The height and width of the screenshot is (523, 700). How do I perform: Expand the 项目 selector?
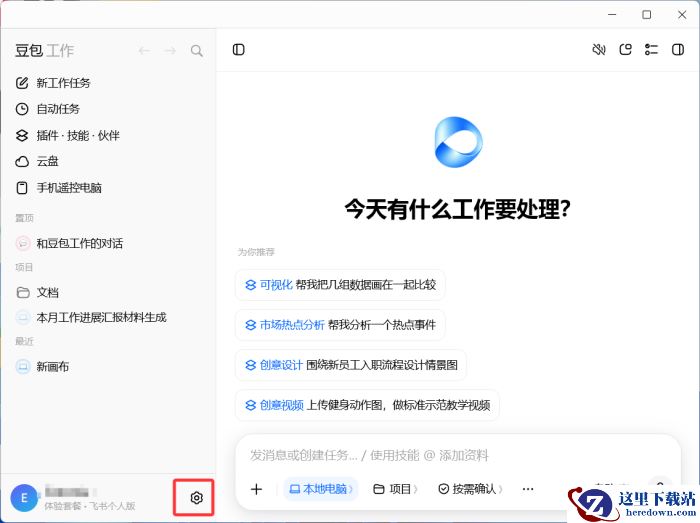pos(396,489)
